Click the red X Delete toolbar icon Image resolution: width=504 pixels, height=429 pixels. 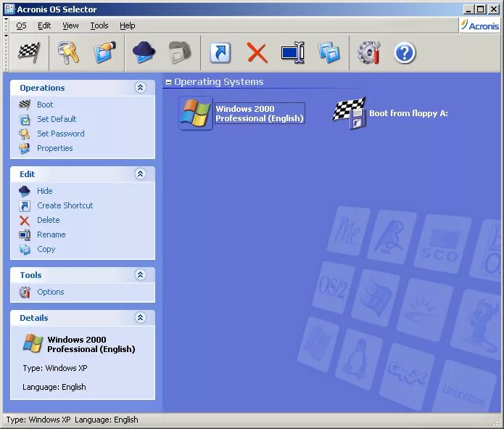pyautogui.click(x=257, y=53)
